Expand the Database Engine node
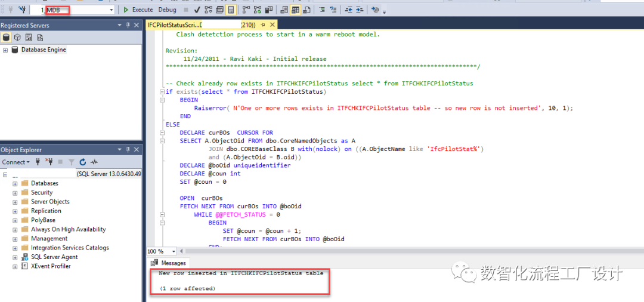 (x=5, y=50)
